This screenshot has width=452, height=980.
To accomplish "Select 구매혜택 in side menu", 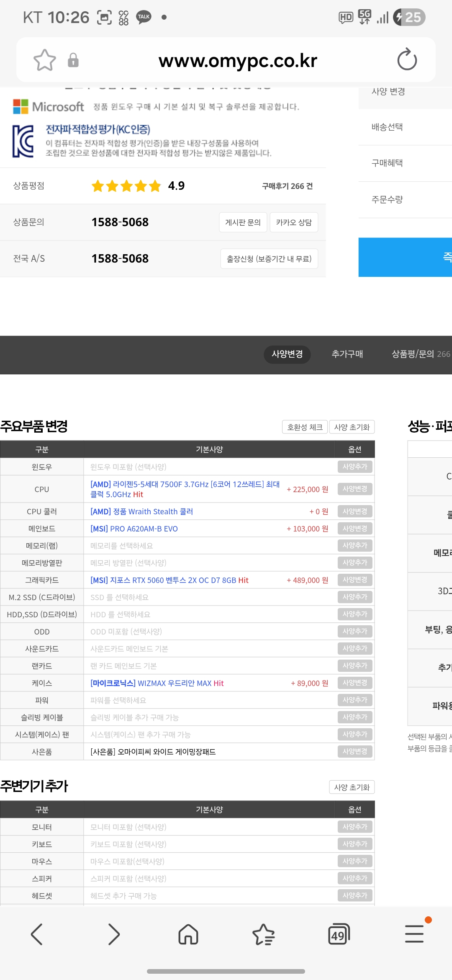I will pyautogui.click(x=387, y=163).
